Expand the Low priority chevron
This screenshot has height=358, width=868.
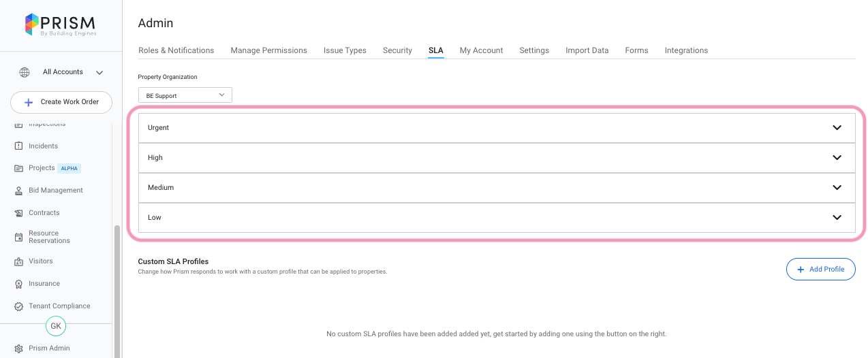[837, 218]
